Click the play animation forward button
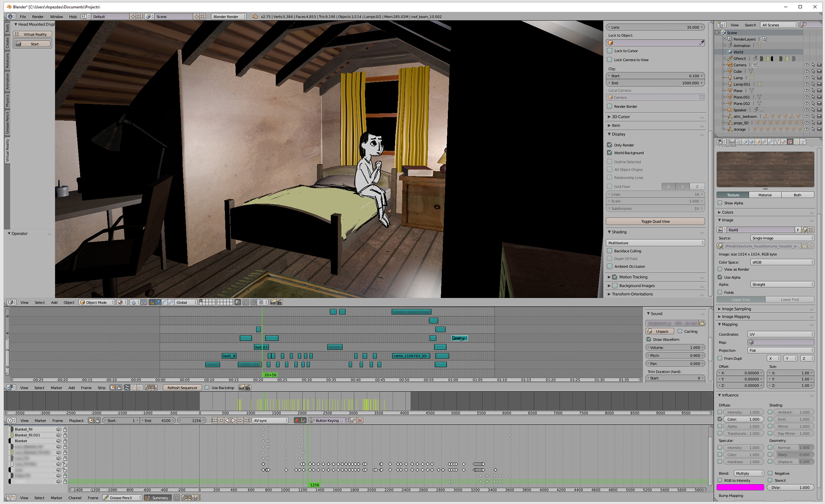The image size is (825, 504). 233,420
